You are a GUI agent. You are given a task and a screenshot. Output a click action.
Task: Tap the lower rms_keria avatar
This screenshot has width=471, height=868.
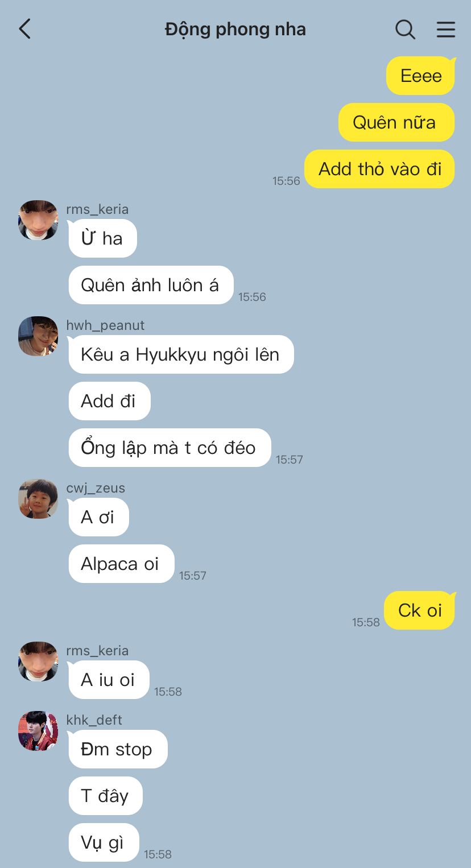(x=38, y=662)
